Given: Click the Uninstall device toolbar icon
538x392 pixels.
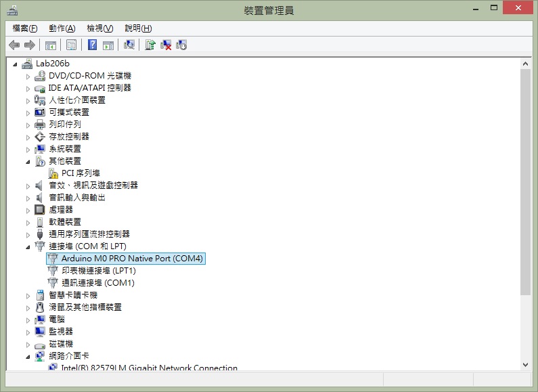Looking at the screenshot, I should pos(166,45).
